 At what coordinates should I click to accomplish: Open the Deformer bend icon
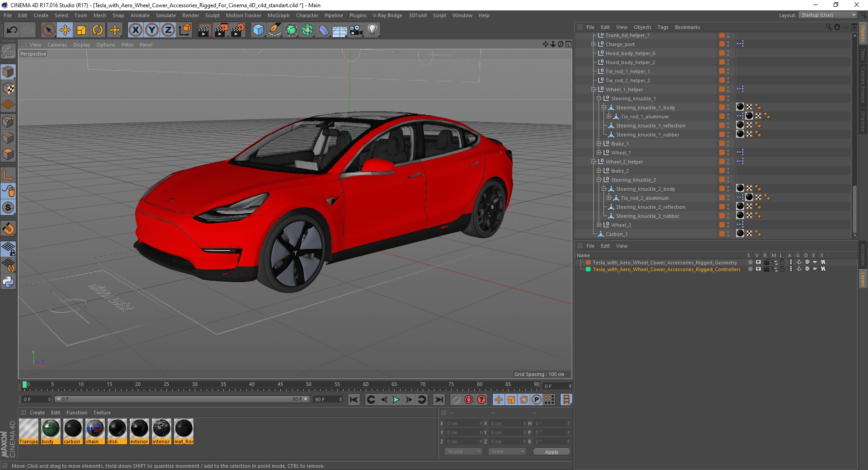pyautogui.click(x=324, y=30)
